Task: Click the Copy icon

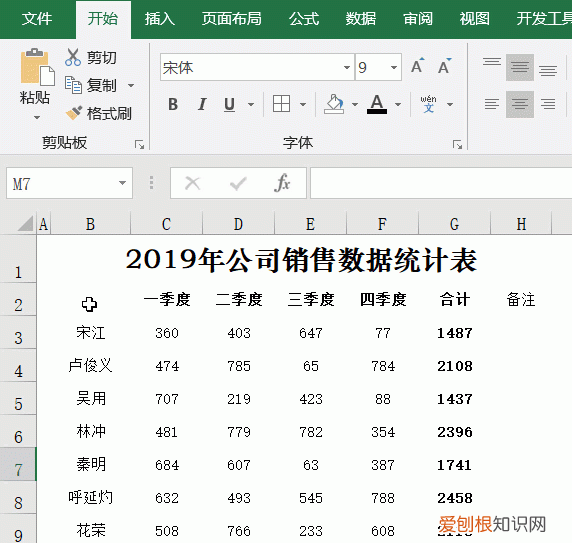Action: (73, 85)
